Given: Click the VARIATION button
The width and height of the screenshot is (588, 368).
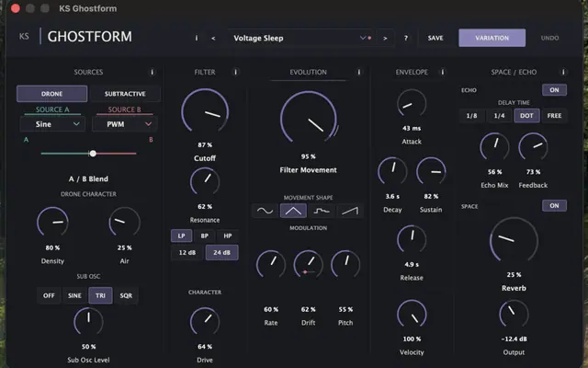Looking at the screenshot, I should point(492,38).
